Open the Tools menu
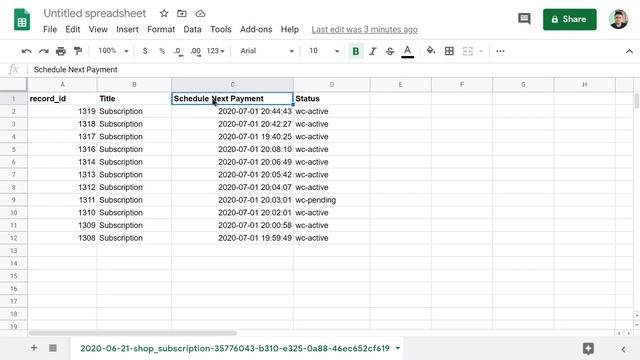The image size is (640, 360). (x=221, y=29)
